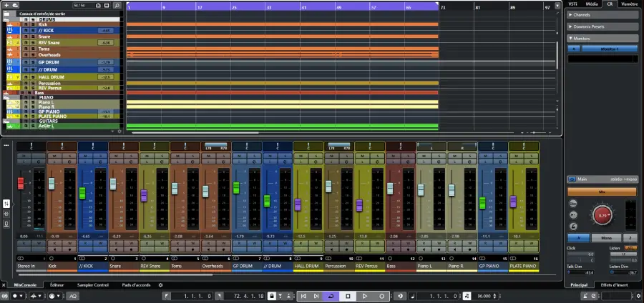Click the Control Room red volume knob

602,215
